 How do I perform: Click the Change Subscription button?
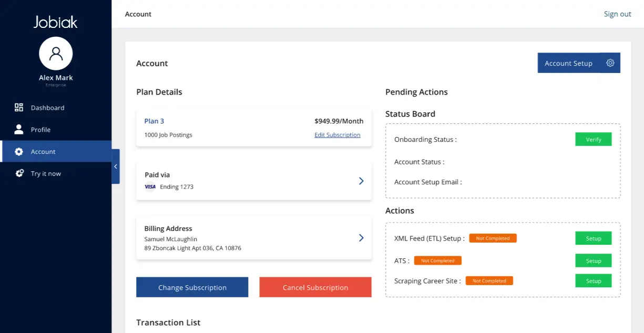pyautogui.click(x=192, y=287)
